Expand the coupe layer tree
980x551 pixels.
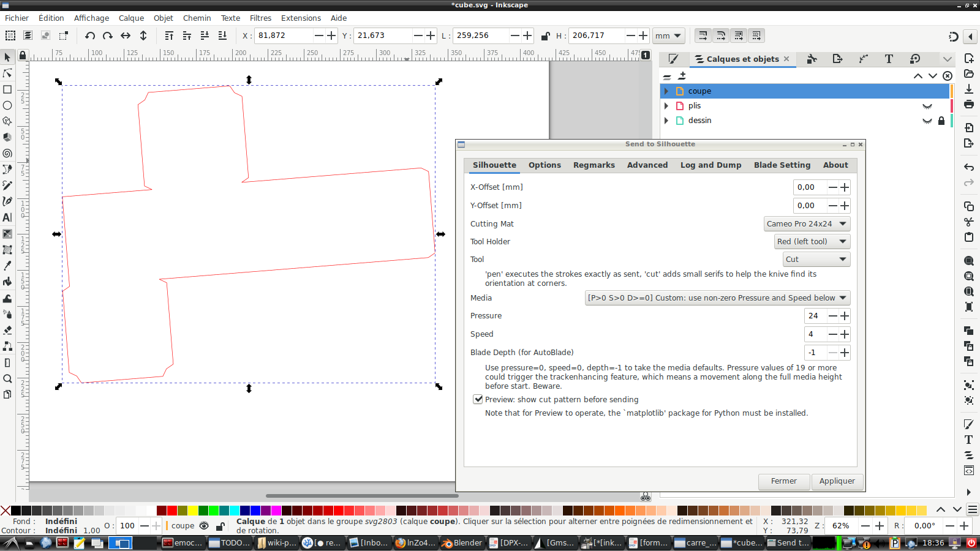tap(666, 91)
